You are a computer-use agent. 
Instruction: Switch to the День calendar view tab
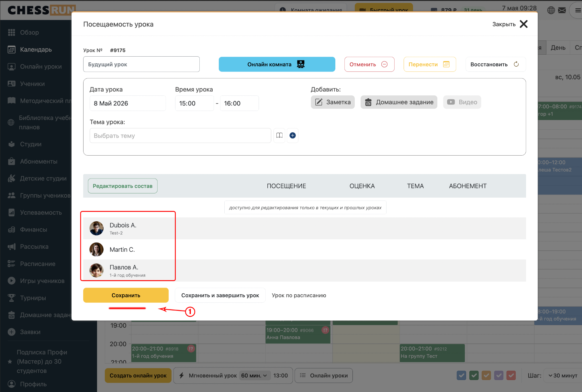click(558, 48)
